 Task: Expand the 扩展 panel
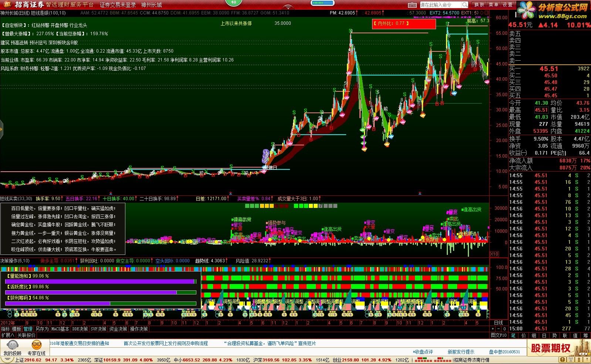point(8,335)
